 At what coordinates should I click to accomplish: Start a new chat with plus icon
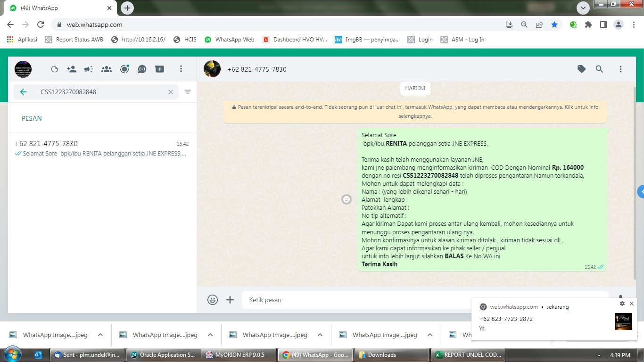pyautogui.click(x=160, y=69)
